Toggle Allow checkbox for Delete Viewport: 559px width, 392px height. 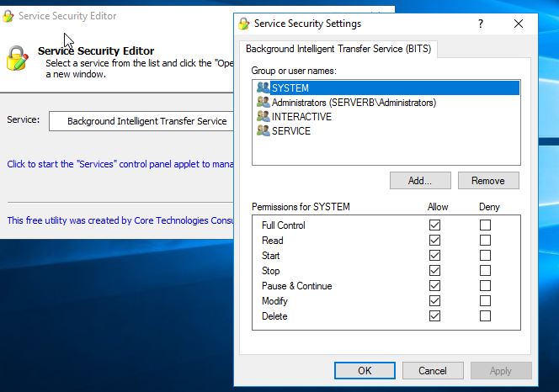click(434, 316)
